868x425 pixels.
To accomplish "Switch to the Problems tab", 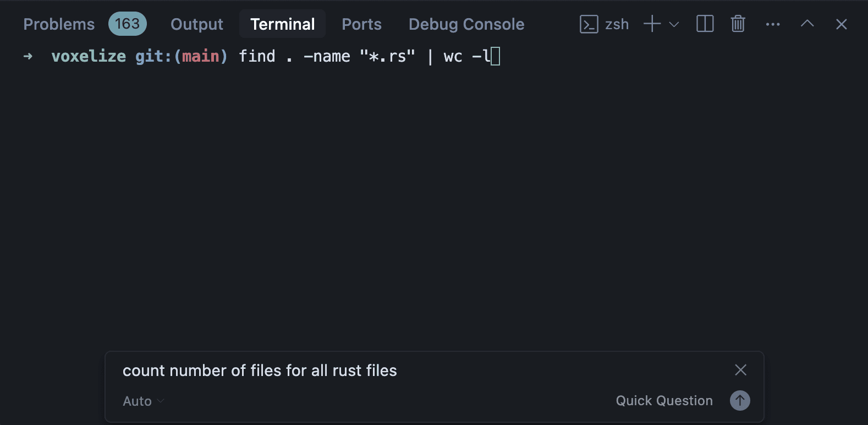I will pyautogui.click(x=58, y=24).
